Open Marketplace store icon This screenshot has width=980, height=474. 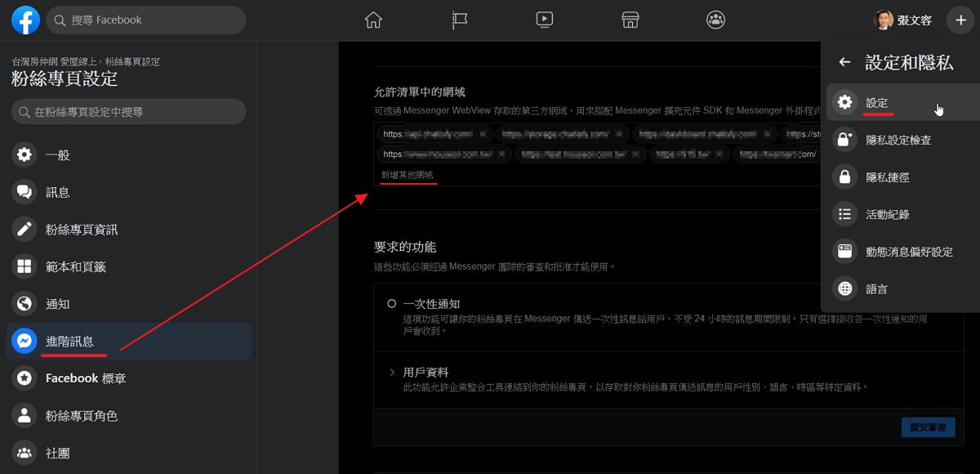630,20
